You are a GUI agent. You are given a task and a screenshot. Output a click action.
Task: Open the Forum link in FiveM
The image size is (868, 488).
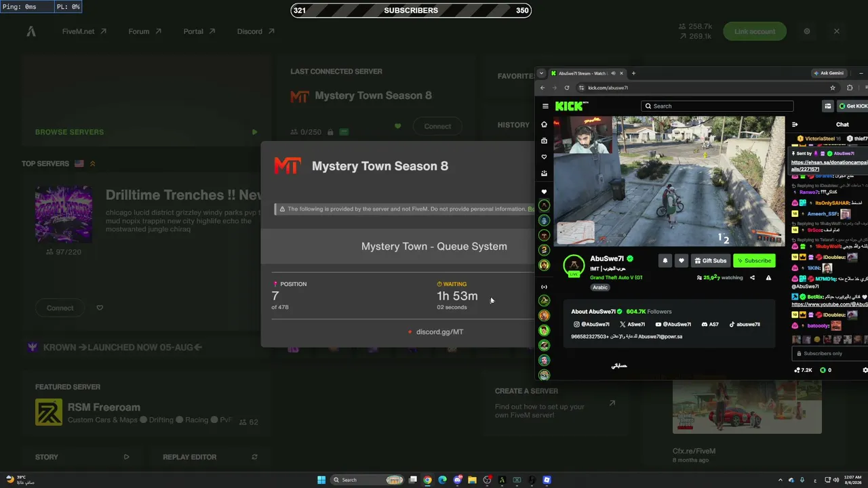pos(144,31)
